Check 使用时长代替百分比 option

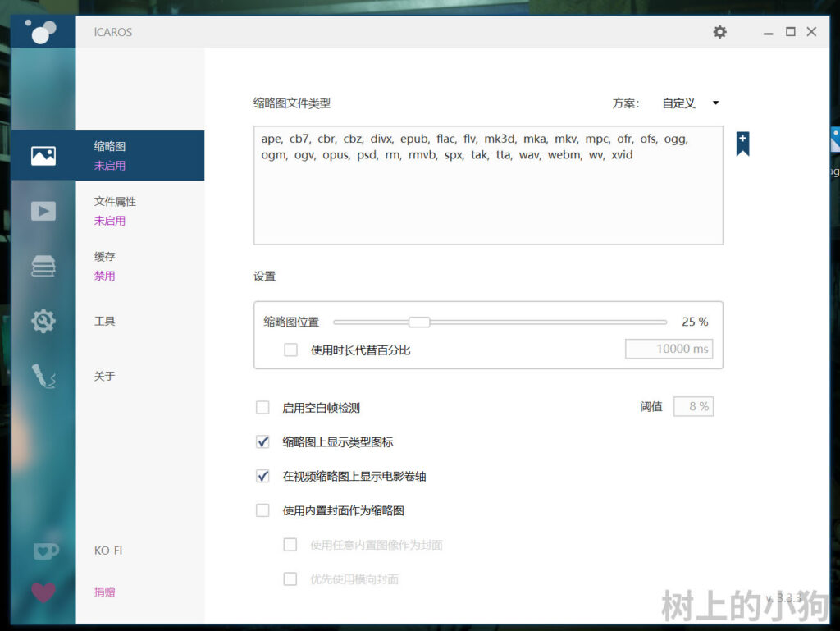pyautogui.click(x=290, y=350)
